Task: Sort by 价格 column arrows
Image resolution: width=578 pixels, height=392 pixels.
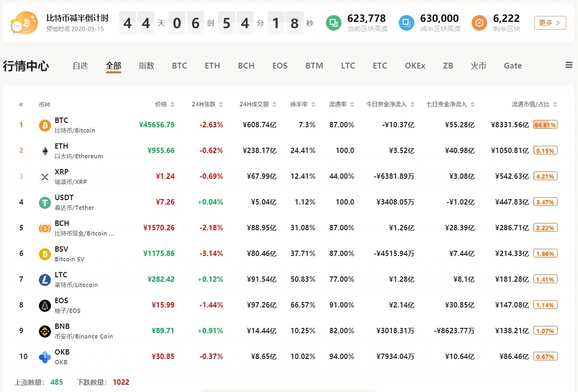Action: tap(172, 104)
